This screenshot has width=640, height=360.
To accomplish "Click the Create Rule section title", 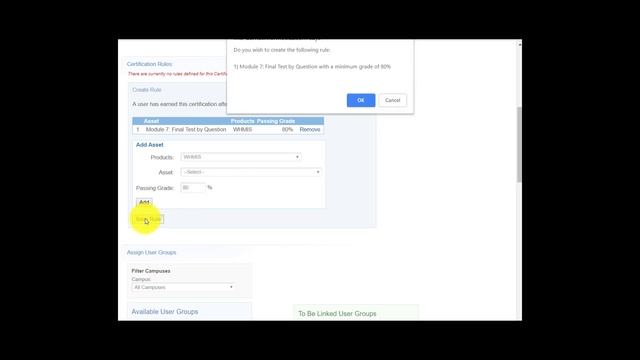I will point(147,90).
